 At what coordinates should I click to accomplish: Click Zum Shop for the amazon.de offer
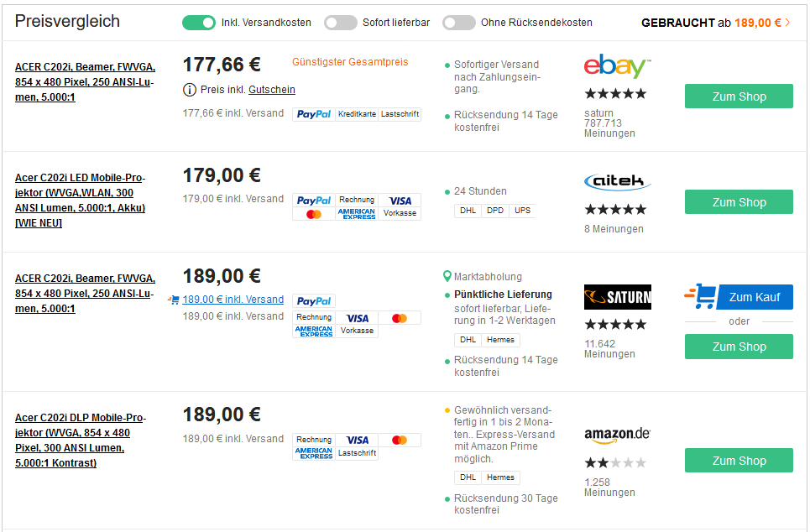739,461
